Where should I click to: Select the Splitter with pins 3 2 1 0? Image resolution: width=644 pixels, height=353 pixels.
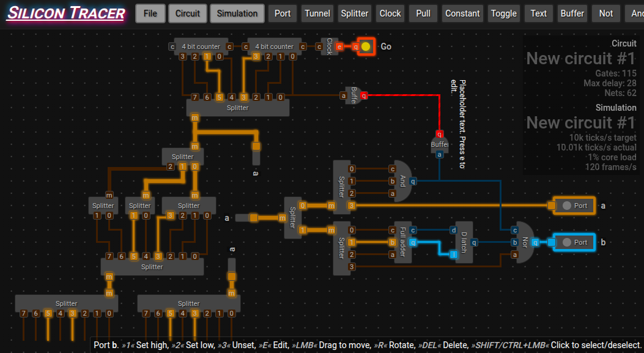[x=189, y=206]
